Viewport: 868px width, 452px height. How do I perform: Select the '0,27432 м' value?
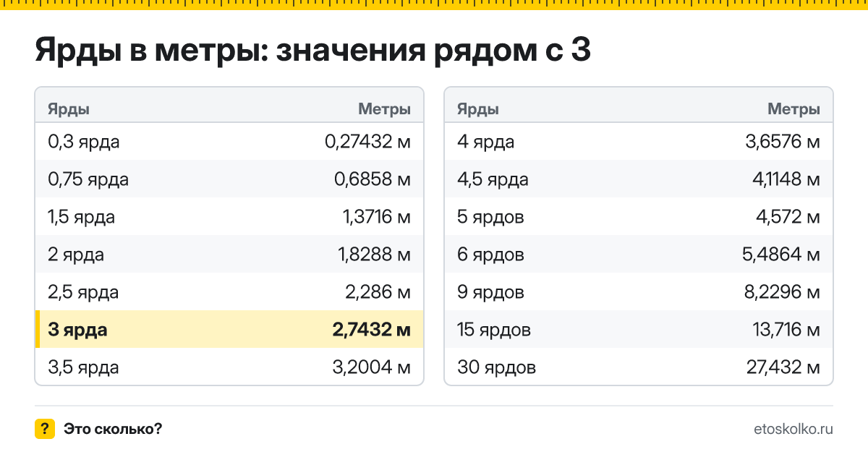coord(368,142)
